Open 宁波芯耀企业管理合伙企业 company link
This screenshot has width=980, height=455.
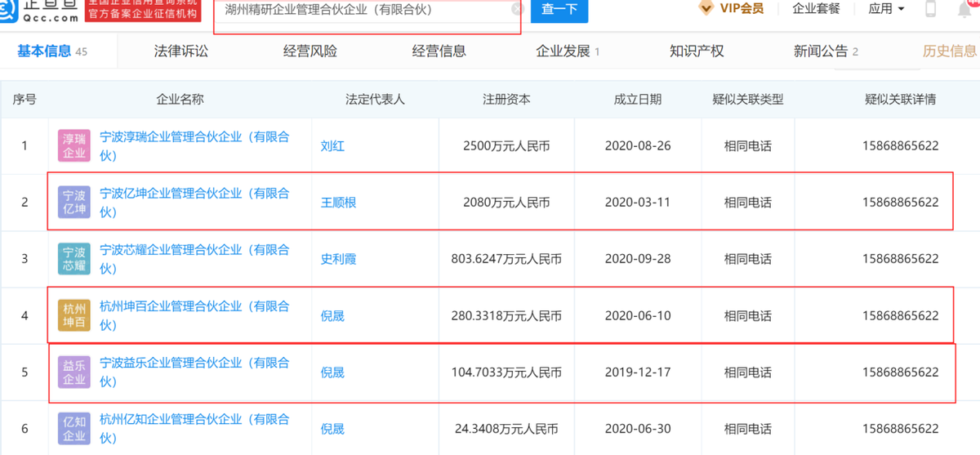click(x=194, y=259)
